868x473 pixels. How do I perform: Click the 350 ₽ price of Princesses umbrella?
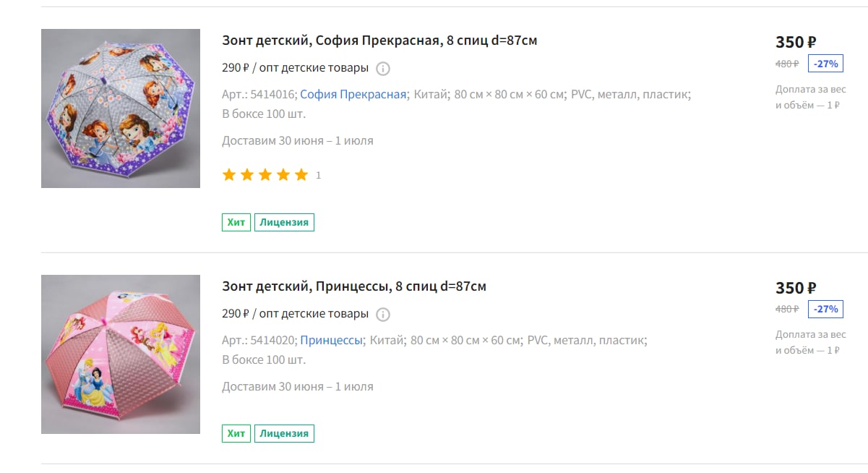[x=796, y=288]
